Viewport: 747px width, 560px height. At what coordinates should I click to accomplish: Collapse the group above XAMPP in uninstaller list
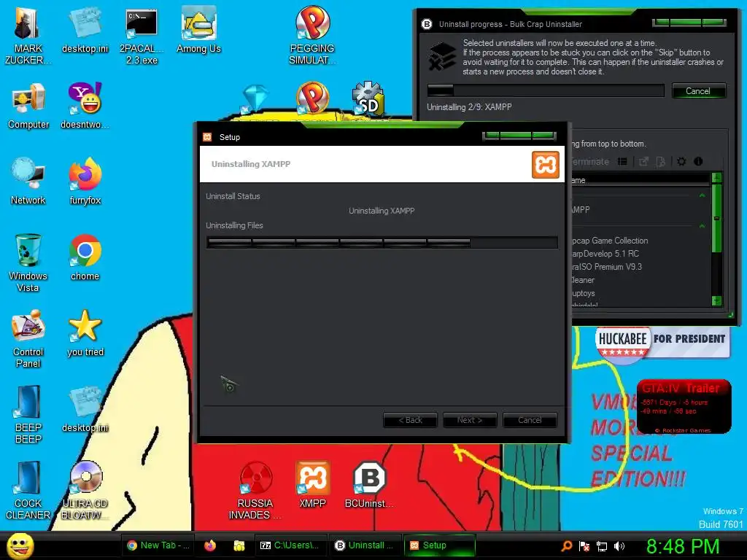702,195
